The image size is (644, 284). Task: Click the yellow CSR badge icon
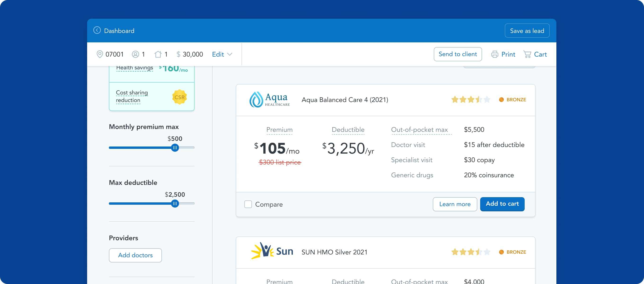tap(179, 97)
